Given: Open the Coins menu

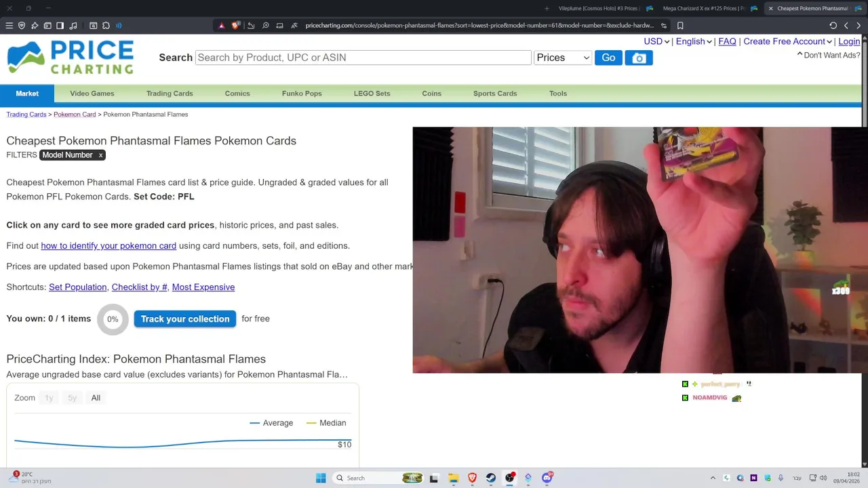Looking at the screenshot, I should 431,94.
